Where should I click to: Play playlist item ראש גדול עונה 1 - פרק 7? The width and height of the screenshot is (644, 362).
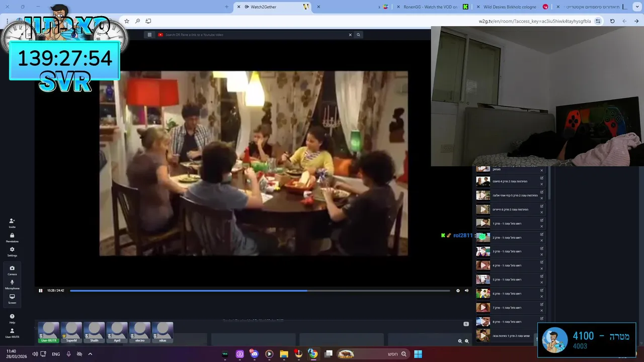pyautogui.click(x=483, y=308)
